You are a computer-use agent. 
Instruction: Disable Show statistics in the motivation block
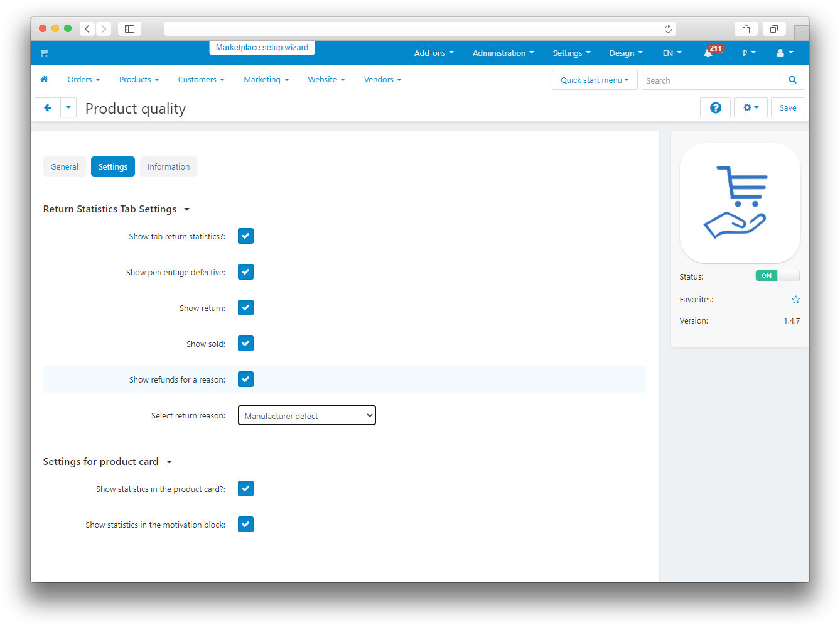pos(245,525)
